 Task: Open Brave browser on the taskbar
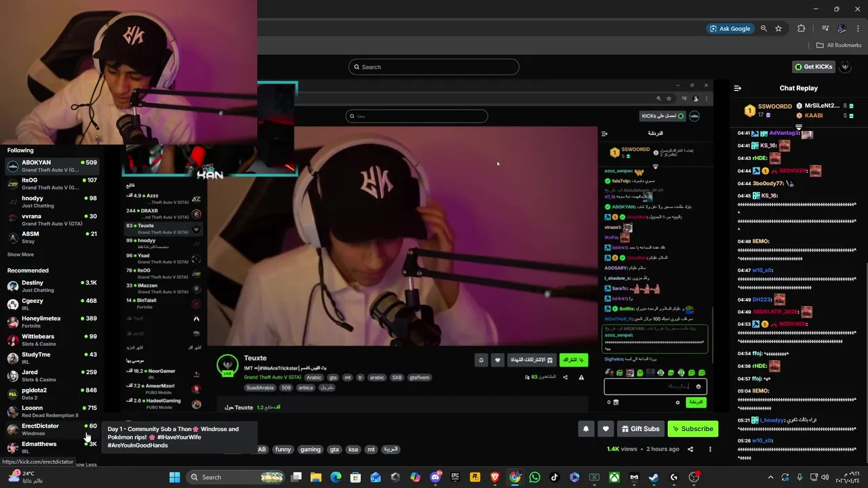coord(495,477)
